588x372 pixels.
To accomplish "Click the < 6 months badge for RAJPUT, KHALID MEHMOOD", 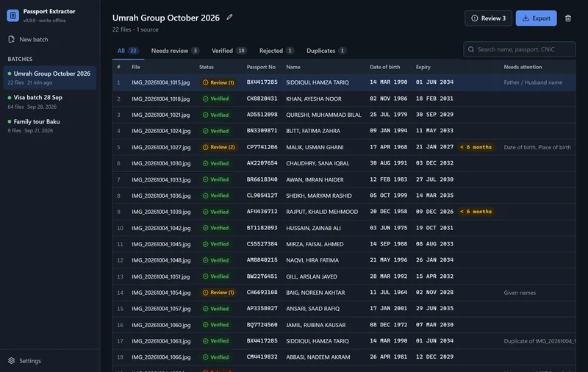I will tap(476, 212).
